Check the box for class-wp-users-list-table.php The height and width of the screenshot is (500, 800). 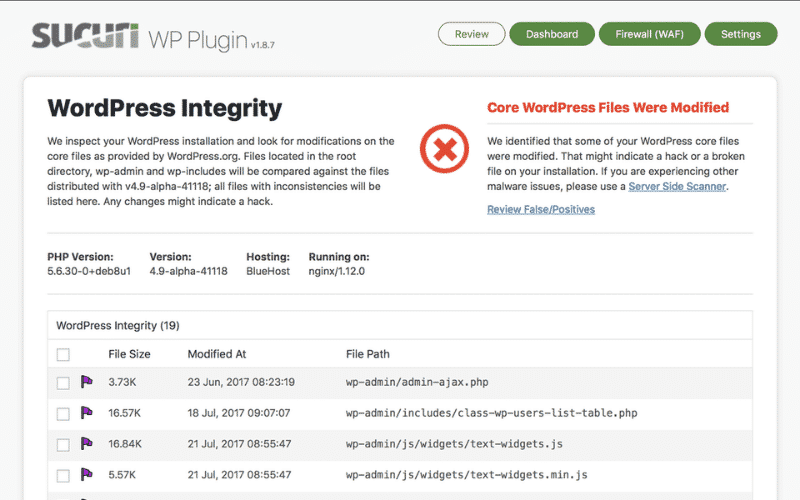63,414
